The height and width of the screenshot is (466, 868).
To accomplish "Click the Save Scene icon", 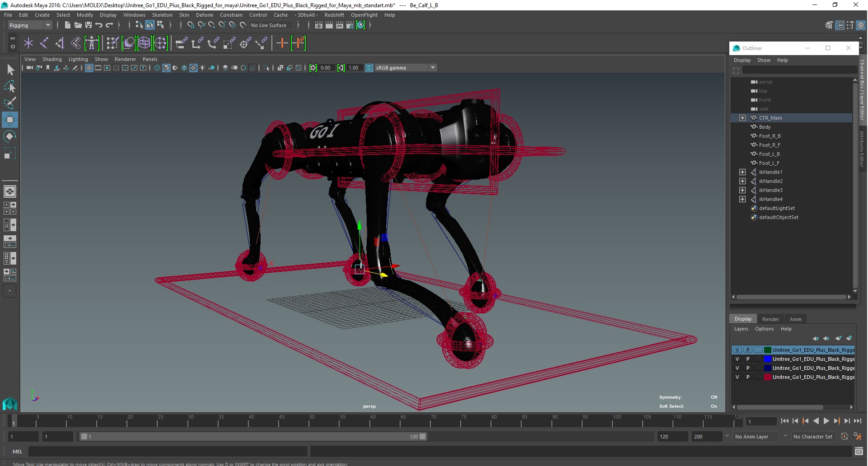I will coord(89,25).
